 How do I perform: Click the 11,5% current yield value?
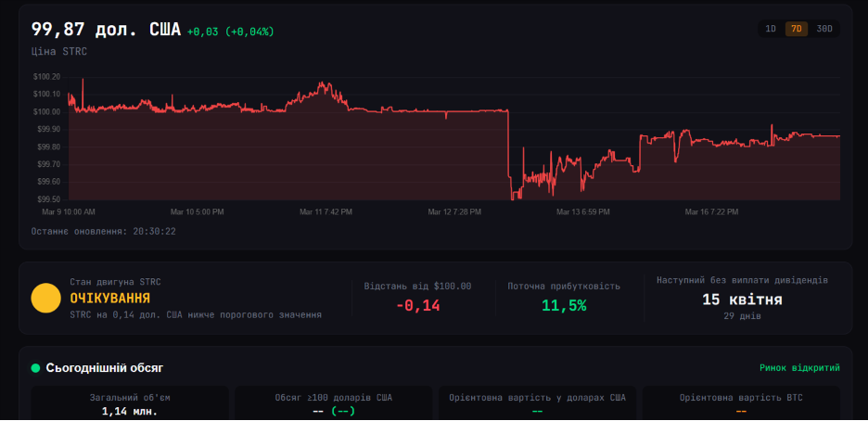(564, 305)
